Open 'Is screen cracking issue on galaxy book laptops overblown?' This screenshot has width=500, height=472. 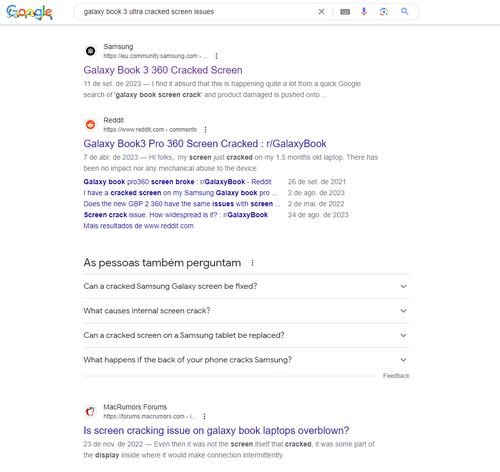tap(216, 431)
